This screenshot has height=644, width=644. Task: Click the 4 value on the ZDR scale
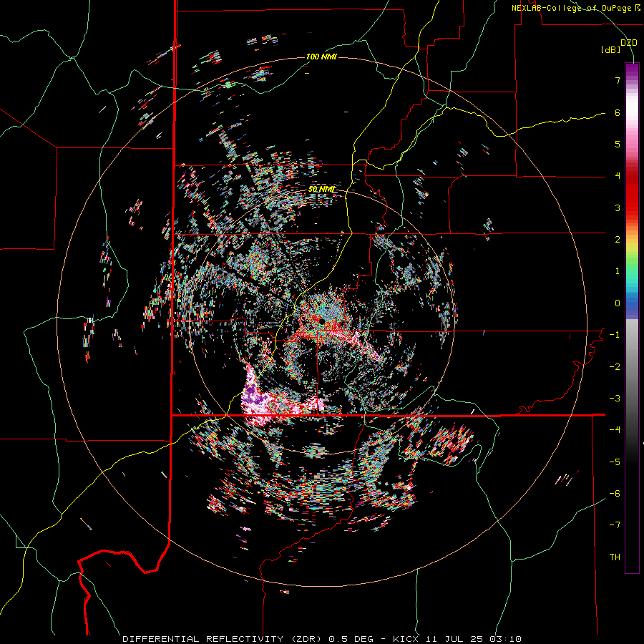click(618, 176)
